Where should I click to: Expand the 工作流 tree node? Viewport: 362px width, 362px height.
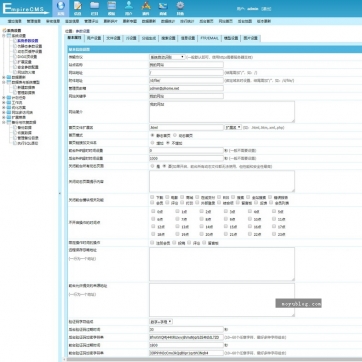point(4,103)
